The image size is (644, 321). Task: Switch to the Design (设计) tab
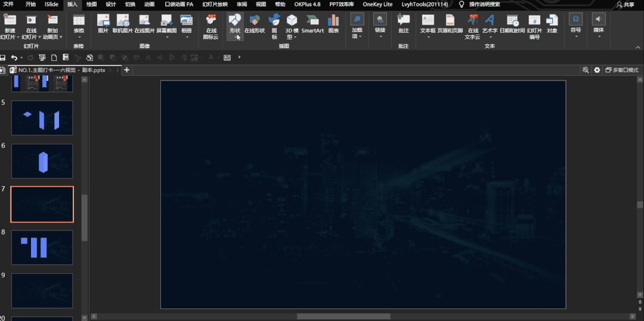[110, 5]
